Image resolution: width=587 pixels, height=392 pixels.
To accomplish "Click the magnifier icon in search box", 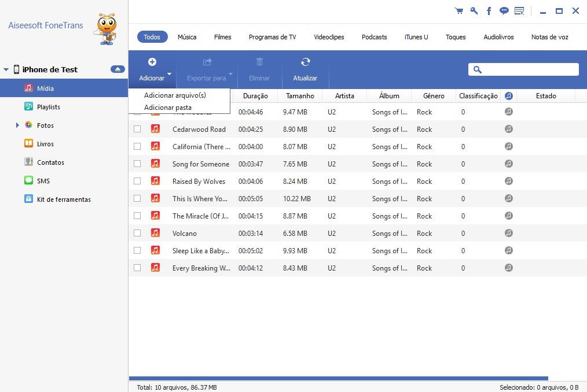I will click(x=478, y=69).
